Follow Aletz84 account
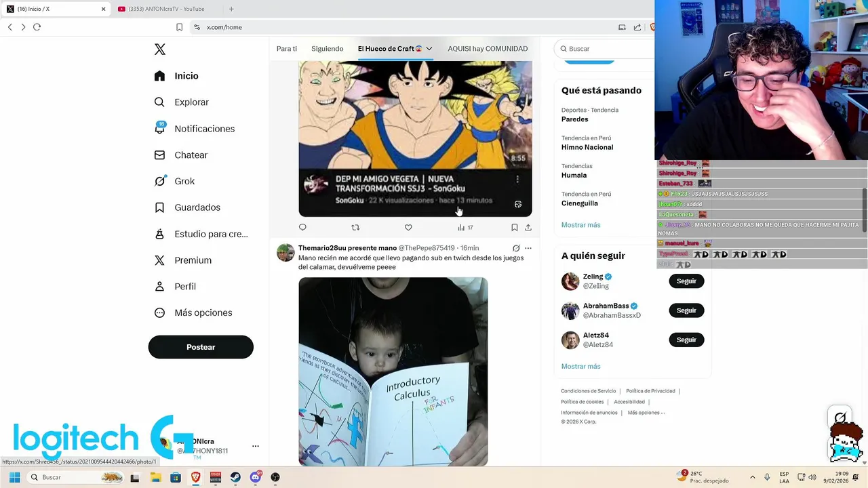The height and width of the screenshot is (488, 868). click(x=686, y=340)
